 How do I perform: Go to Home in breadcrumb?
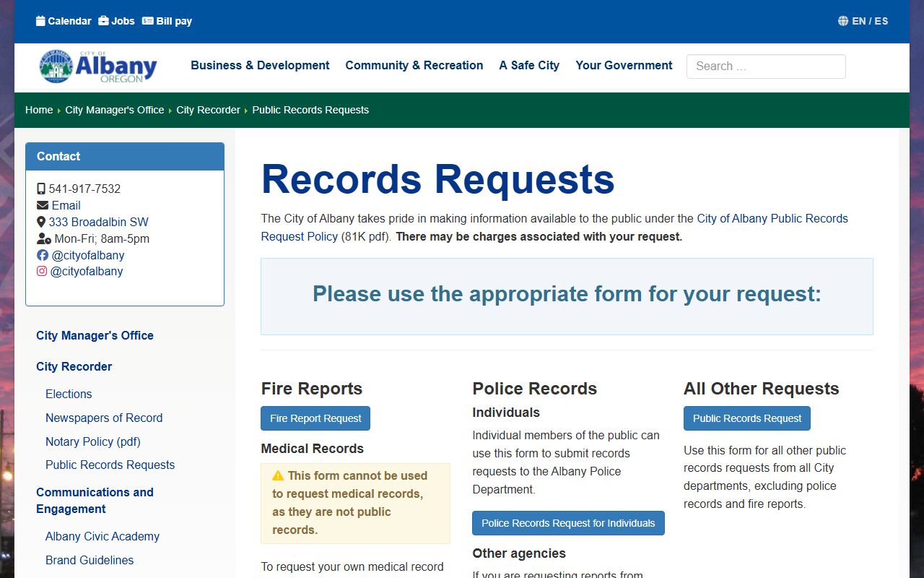(x=39, y=110)
